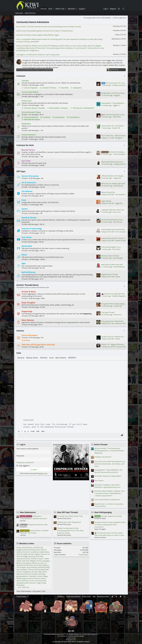Apply underline formatting in chat editor
Viewport: 142px width, 644px height.
[x=25, y=431]
